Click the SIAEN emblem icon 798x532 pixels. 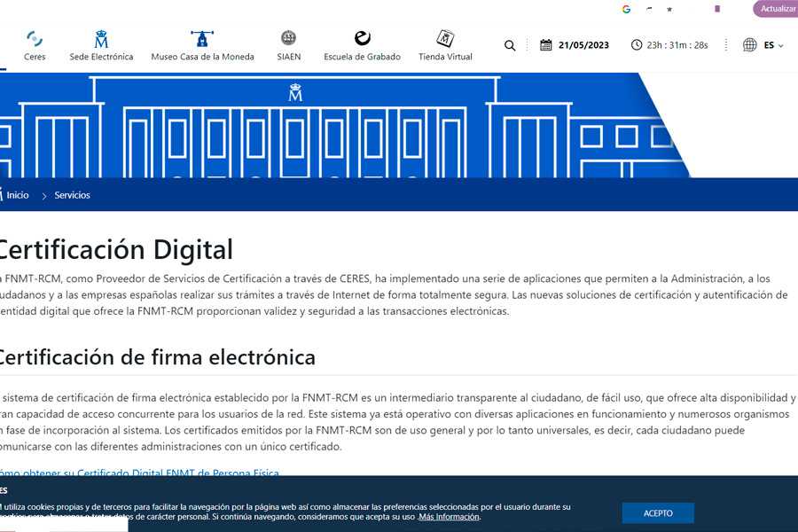(x=288, y=38)
